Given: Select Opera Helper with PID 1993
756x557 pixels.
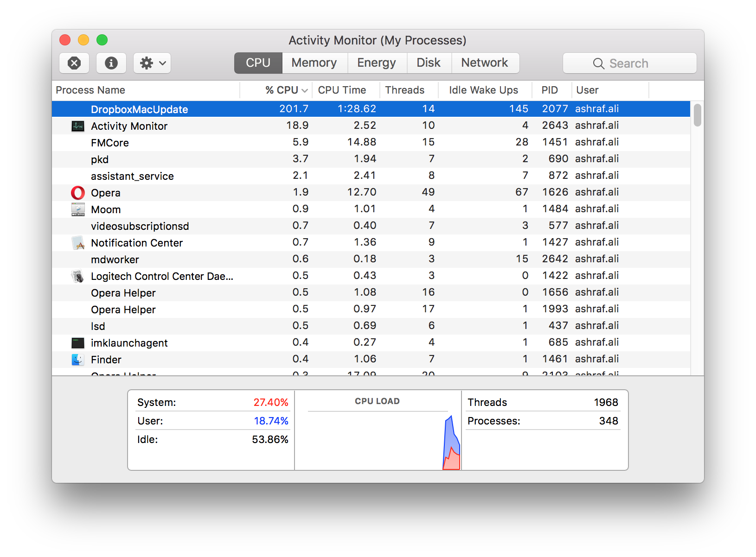Looking at the screenshot, I should tap(371, 309).
